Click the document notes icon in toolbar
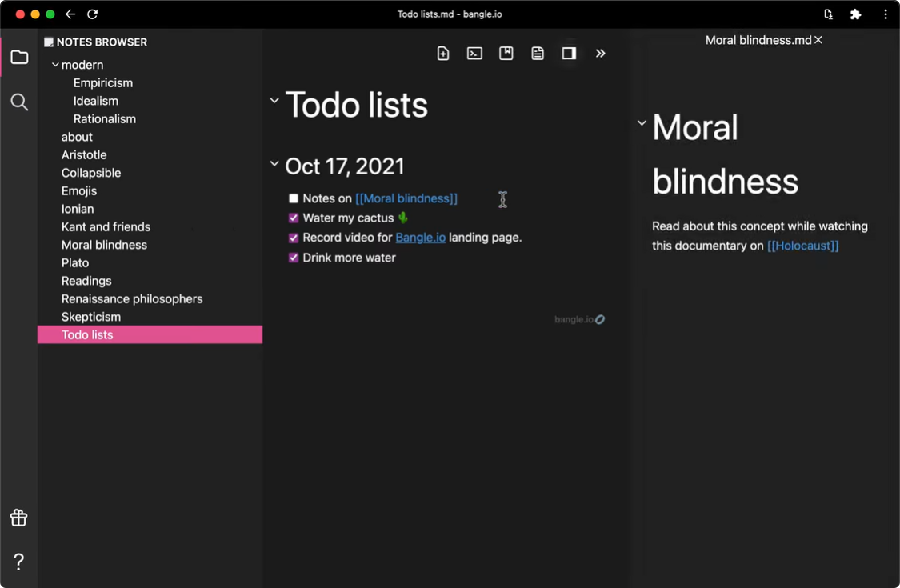Screen dimensions: 900x588 pyautogui.click(x=538, y=54)
